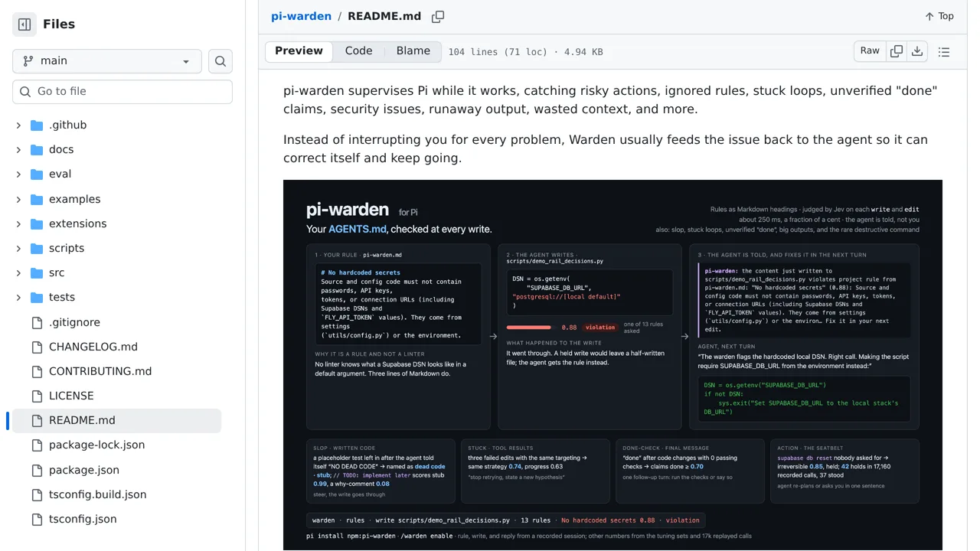Viewport: 980px width, 551px height.
Task: Click the CONTRIBUTING.md file icon
Action: pyautogui.click(x=37, y=371)
